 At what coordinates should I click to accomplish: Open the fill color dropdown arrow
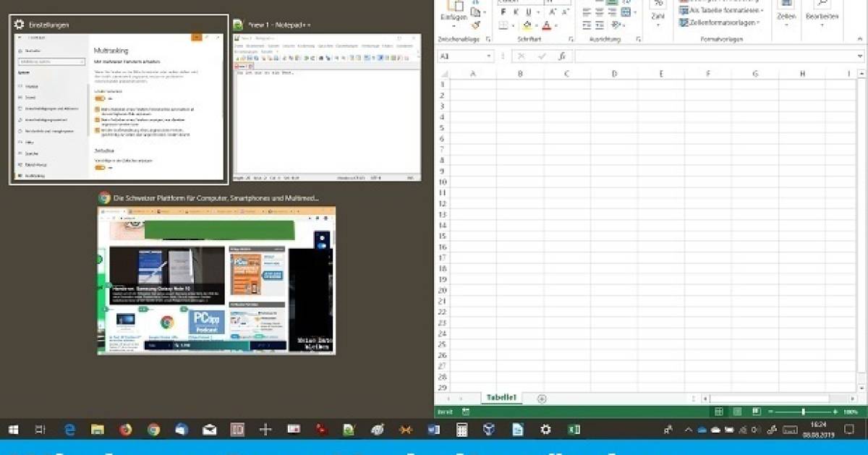[536, 25]
